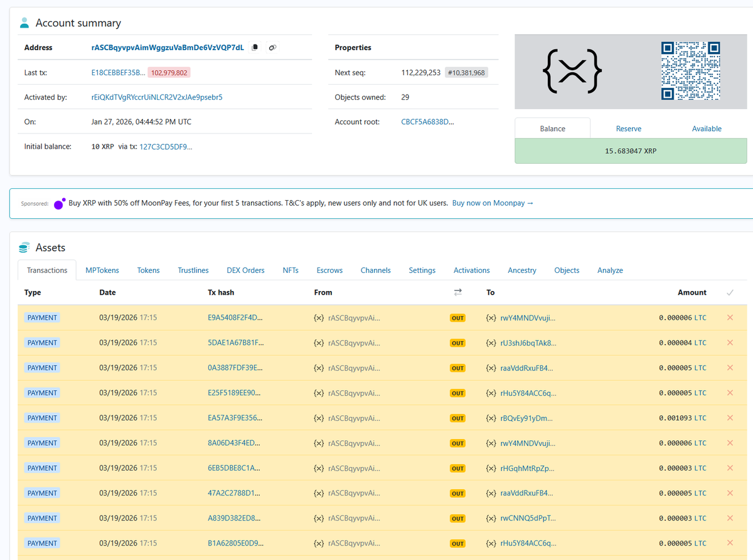Click the account QR code image
Image resolution: width=753 pixels, height=560 pixels.
pyautogui.click(x=690, y=71)
